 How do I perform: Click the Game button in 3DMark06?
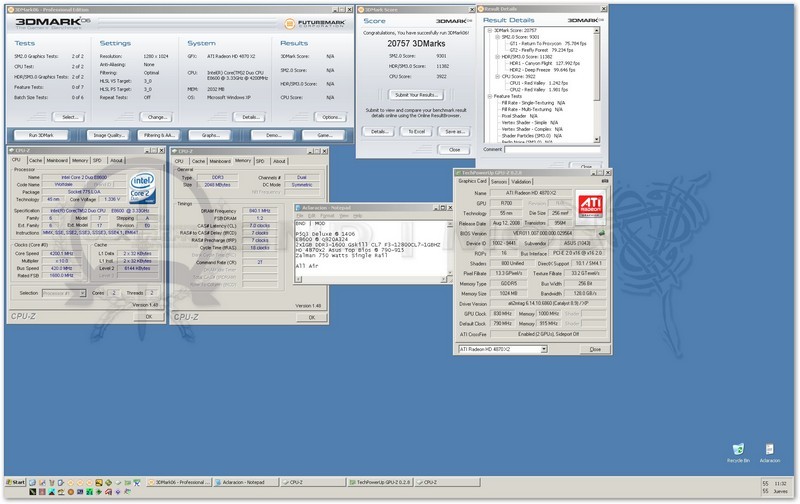coord(324,135)
